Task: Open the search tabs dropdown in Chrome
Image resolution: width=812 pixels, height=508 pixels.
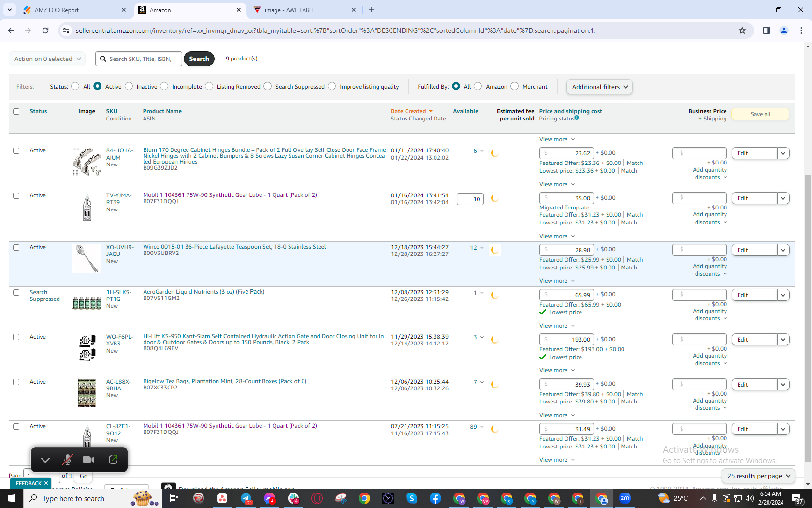Action: pos(10,10)
